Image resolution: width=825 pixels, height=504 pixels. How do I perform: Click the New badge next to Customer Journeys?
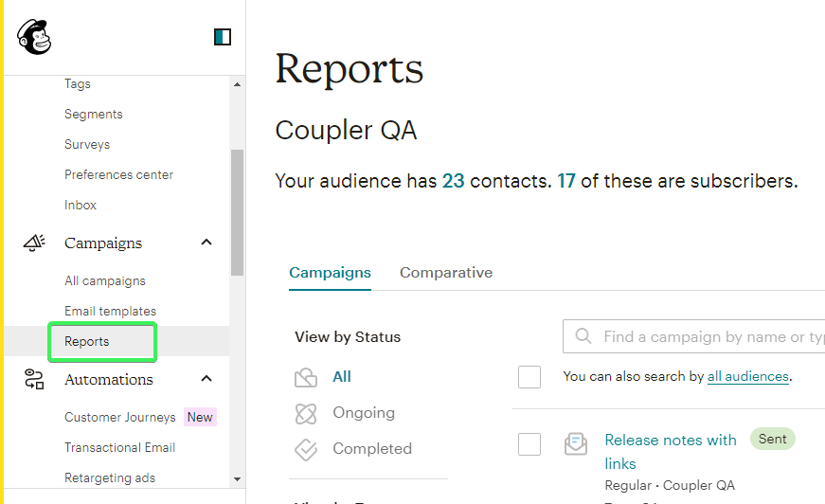tap(200, 417)
